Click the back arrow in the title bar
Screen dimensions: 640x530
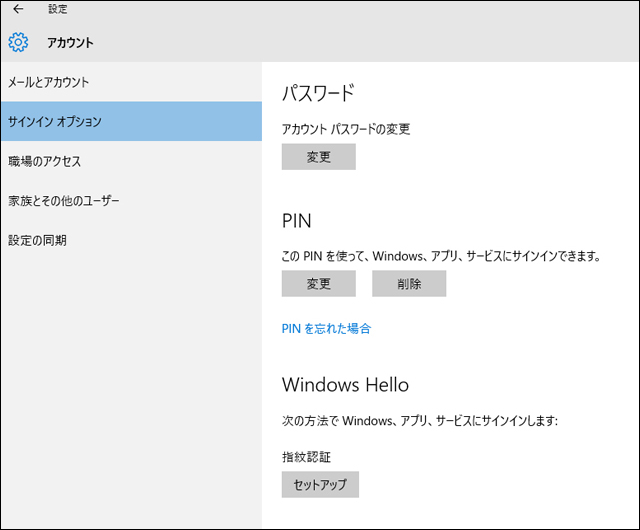pyautogui.click(x=18, y=9)
